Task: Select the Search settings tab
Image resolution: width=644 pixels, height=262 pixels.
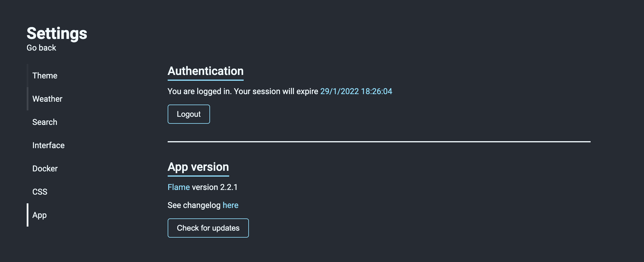Action: 45,122
